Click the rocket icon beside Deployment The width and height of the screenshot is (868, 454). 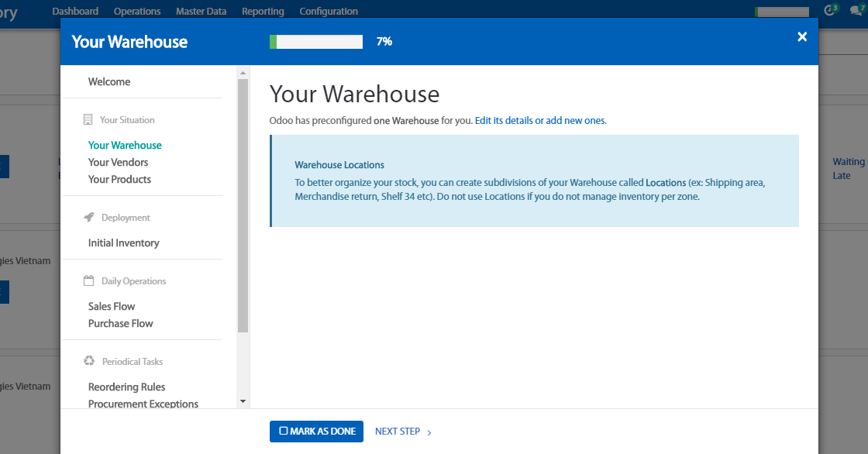[88, 218]
